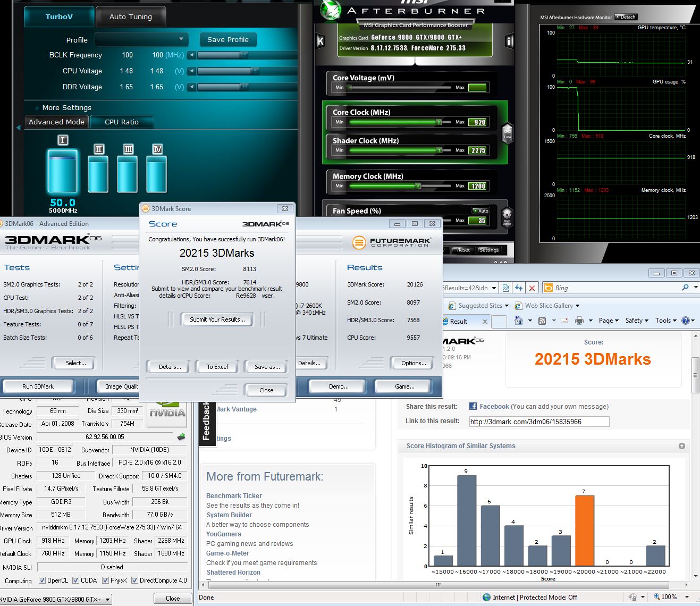The height and width of the screenshot is (606, 700).
Task: Toggle the CUDA checkbox
Action: (75, 580)
